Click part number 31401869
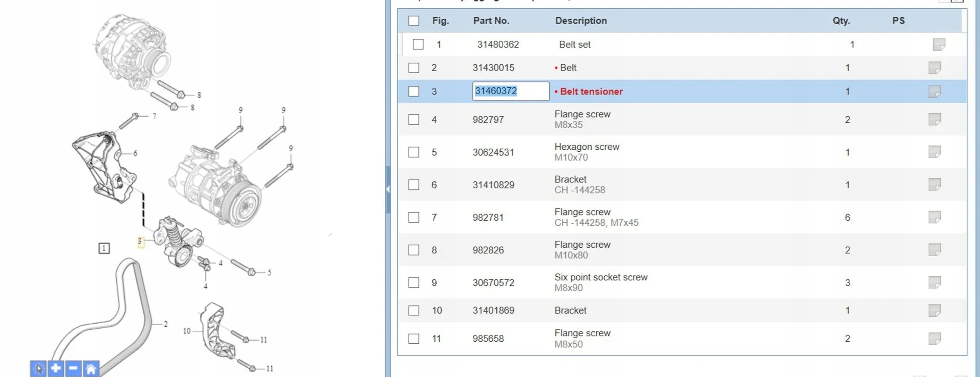This screenshot has width=980, height=377. (x=493, y=310)
